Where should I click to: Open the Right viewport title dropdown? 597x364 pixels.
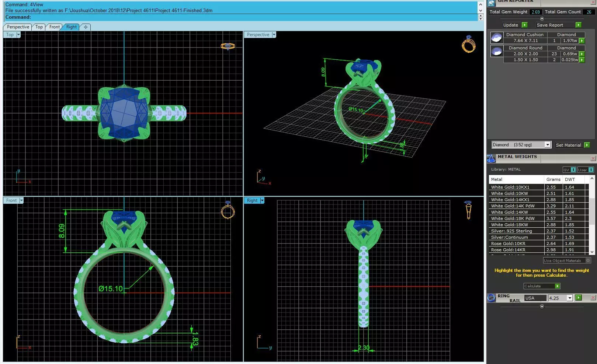(x=262, y=200)
